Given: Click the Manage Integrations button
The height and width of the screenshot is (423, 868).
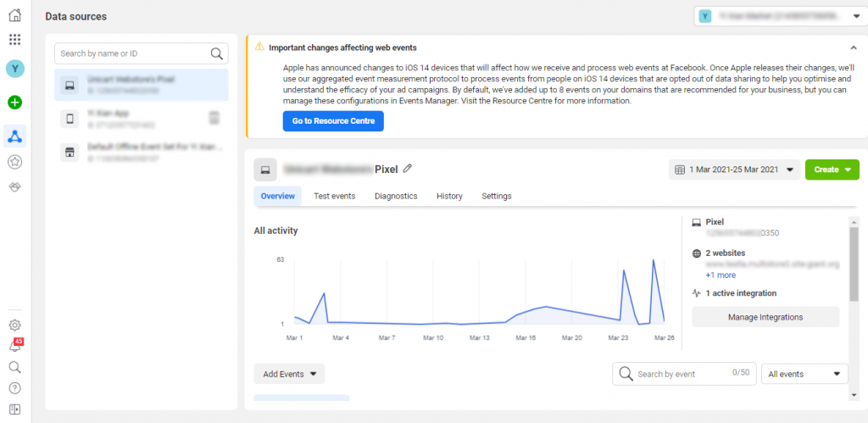Looking at the screenshot, I should [x=765, y=317].
